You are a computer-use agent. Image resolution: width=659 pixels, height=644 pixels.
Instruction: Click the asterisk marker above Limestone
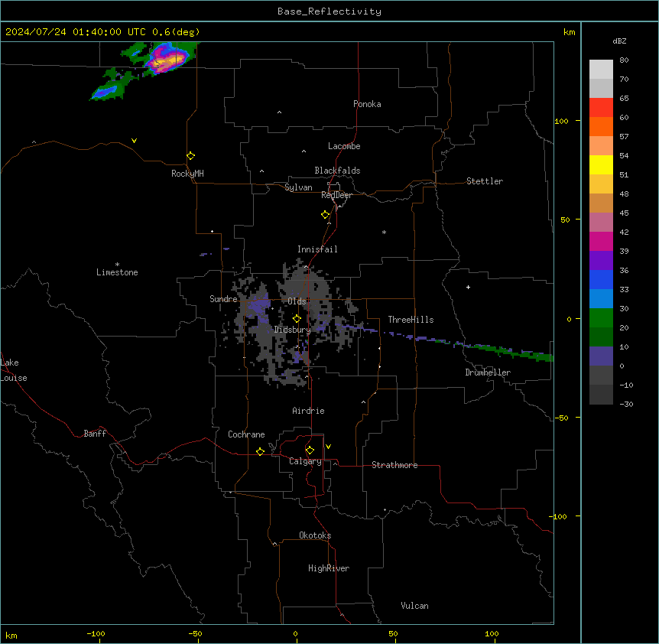(x=117, y=265)
